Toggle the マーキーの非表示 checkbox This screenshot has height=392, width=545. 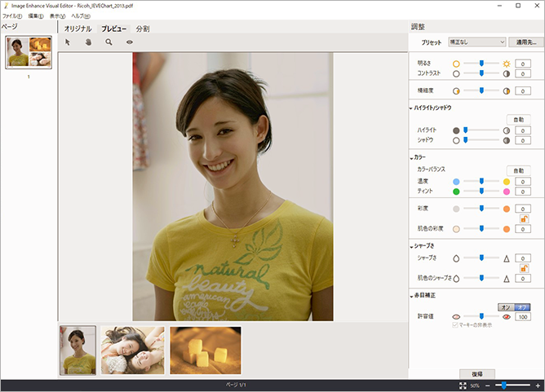click(456, 325)
